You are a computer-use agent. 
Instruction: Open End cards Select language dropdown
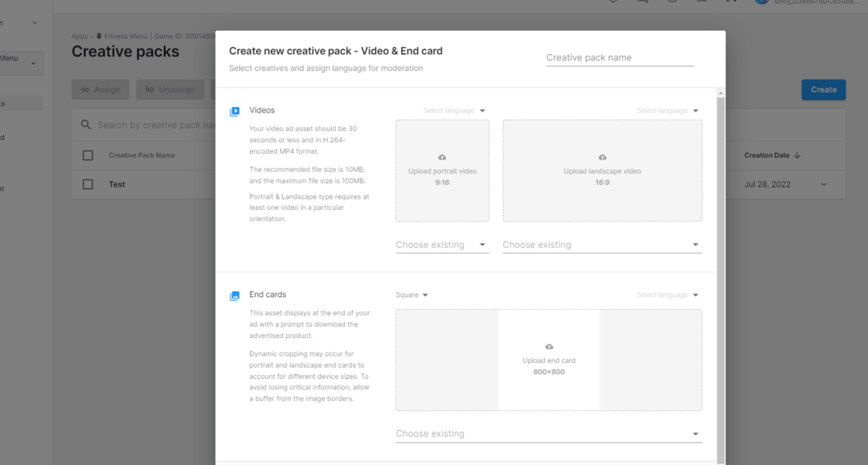pyautogui.click(x=667, y=295)
